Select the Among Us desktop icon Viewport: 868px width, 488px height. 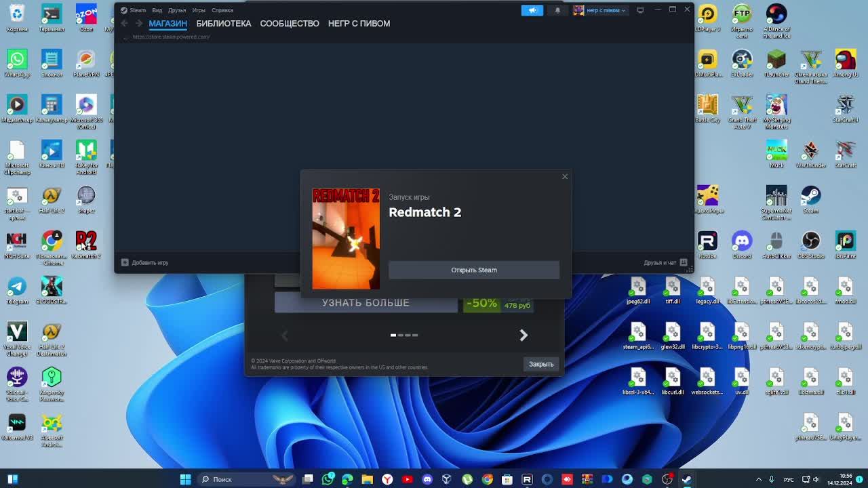[x=846, y=64]
